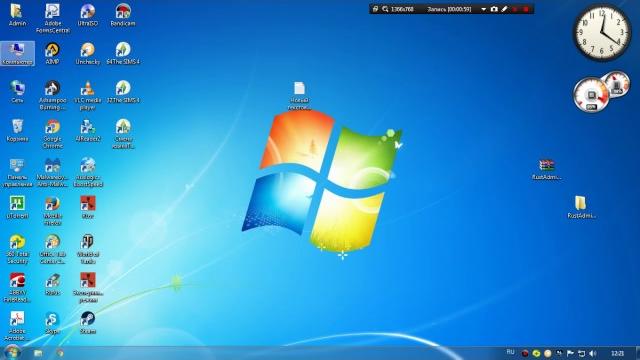
Task: Open the RustAdmi... yellow folder icon
Action: pyautogui.click(x=581, y=207)
